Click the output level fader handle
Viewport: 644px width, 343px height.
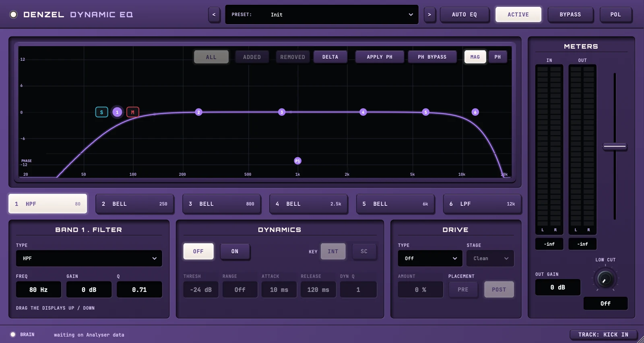coord(615,146)
